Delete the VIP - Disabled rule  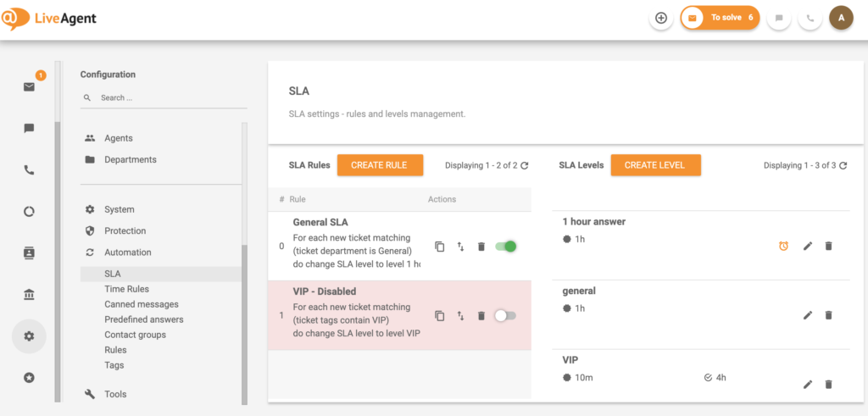[x=481, y=316]
